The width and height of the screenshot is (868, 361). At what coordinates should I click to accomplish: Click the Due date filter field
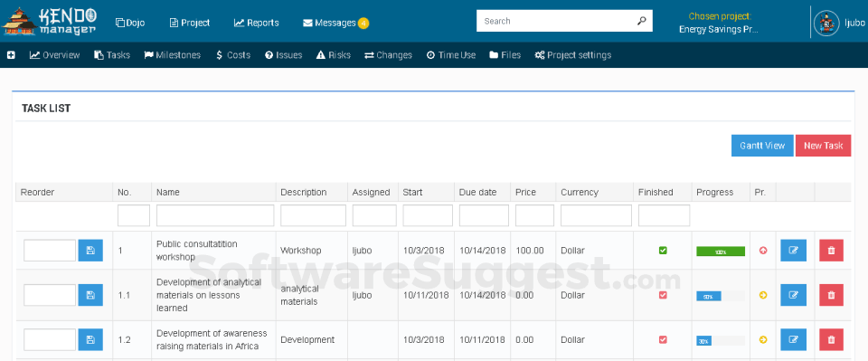tap(484, 215)
